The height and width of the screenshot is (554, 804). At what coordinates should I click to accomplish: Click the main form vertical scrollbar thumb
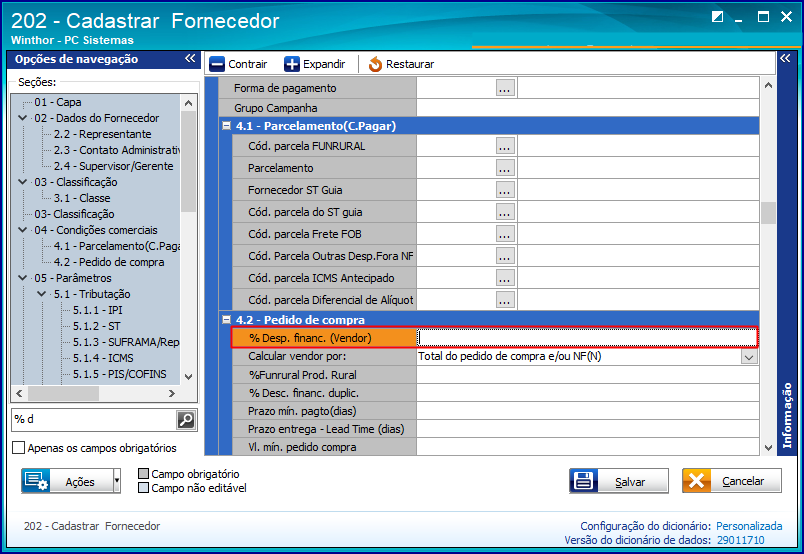pyautogui.click(x=768, y=213)
